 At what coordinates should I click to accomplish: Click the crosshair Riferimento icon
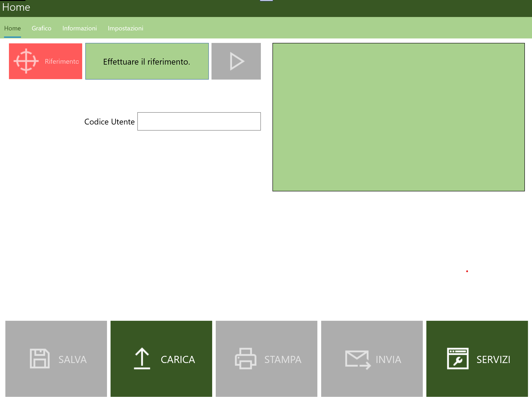click(26, 61)
